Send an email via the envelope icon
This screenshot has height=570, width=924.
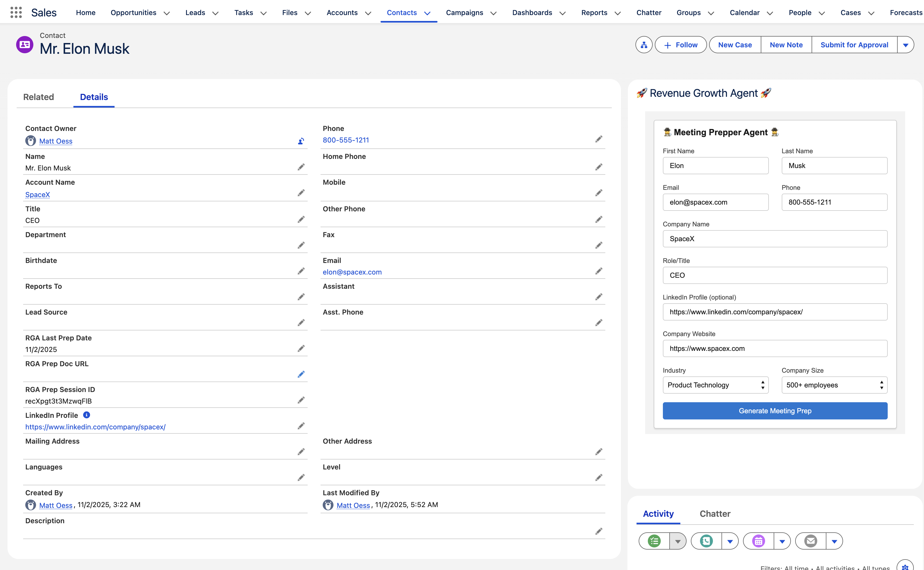point(810,541)
